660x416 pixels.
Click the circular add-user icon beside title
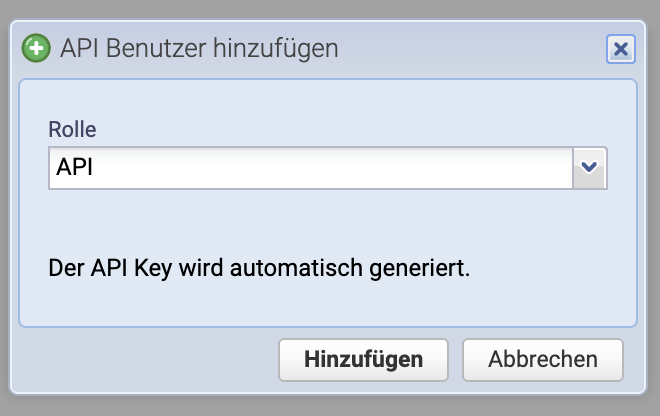[36, 48]
